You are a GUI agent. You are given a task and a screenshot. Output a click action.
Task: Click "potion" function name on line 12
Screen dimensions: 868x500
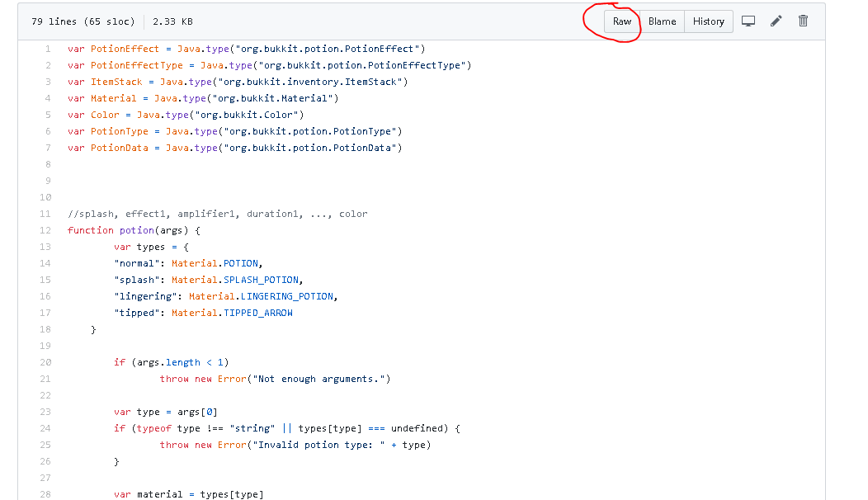point(137,230)
